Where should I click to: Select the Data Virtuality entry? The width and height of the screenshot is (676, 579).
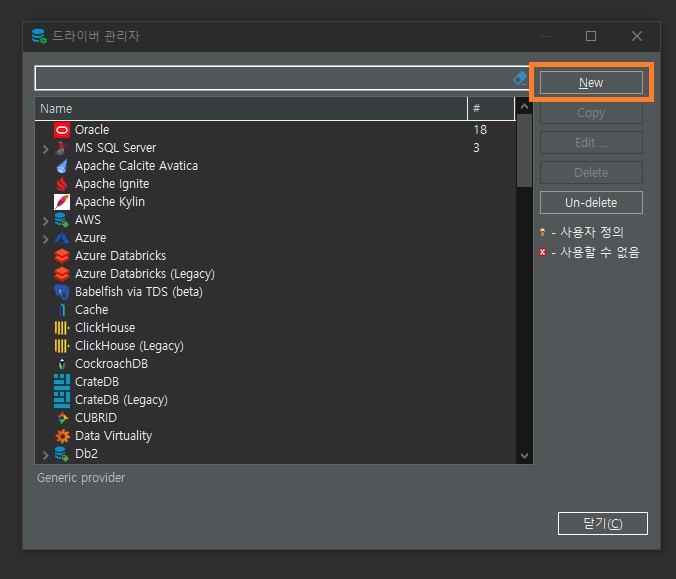[275, 436]
